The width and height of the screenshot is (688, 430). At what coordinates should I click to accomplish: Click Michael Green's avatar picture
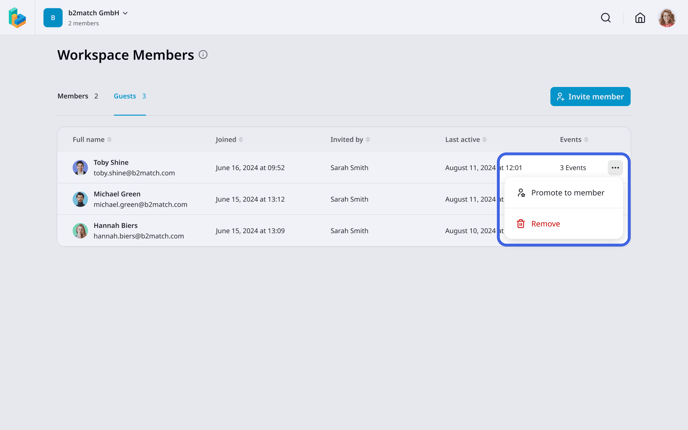[x=80, y=199]
